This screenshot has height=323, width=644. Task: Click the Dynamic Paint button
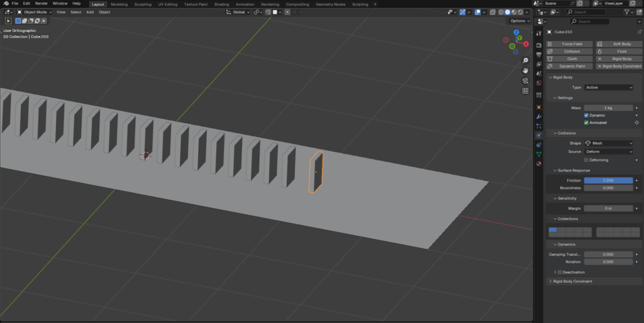[569, 66]
